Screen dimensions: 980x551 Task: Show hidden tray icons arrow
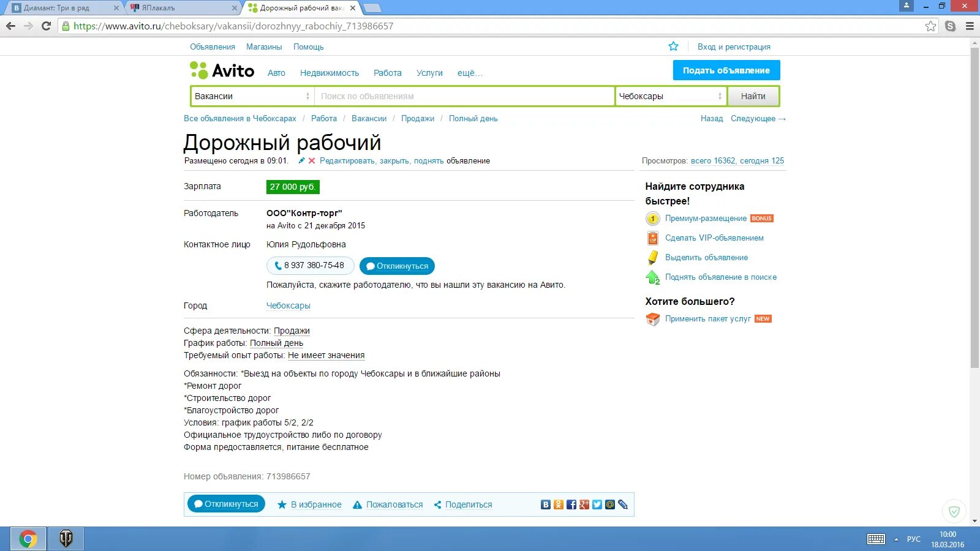896,539
